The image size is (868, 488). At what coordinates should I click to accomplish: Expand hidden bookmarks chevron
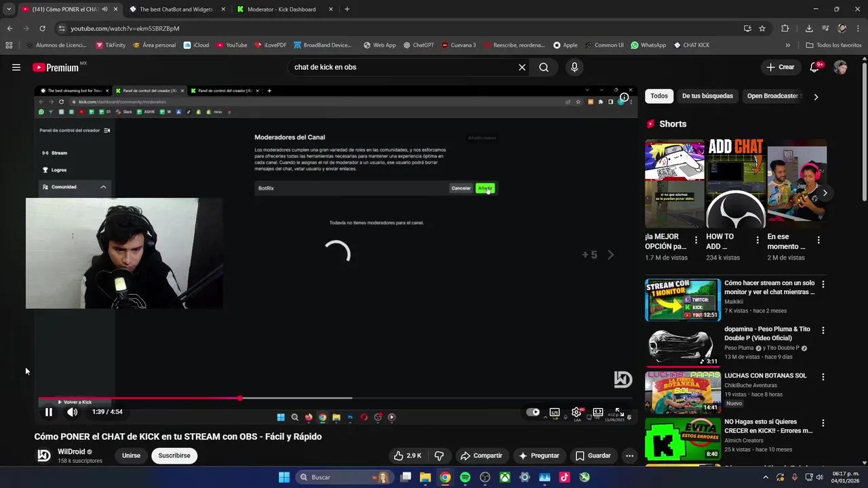tap(787, 45)
